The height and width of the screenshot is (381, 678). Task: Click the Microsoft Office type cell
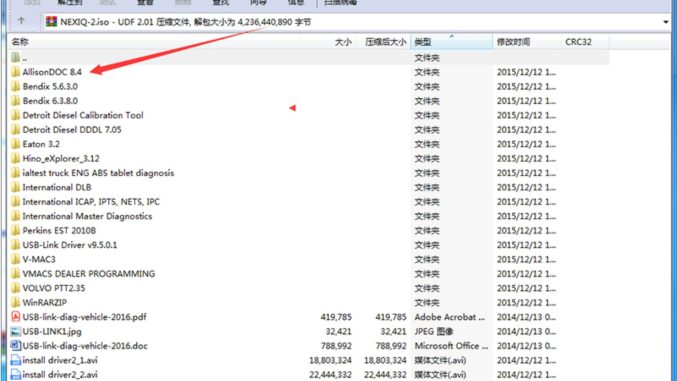point(451,346)
